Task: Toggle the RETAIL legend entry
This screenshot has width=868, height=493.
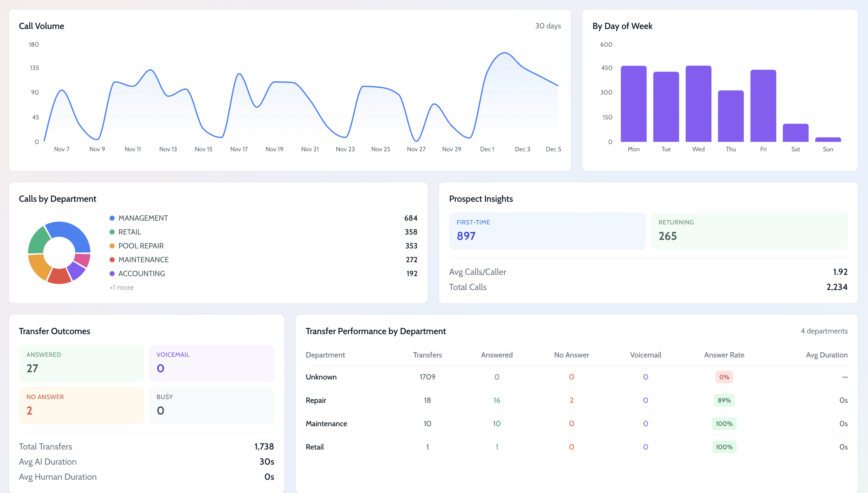Action: pyautogui.click(x=129, y=232)
